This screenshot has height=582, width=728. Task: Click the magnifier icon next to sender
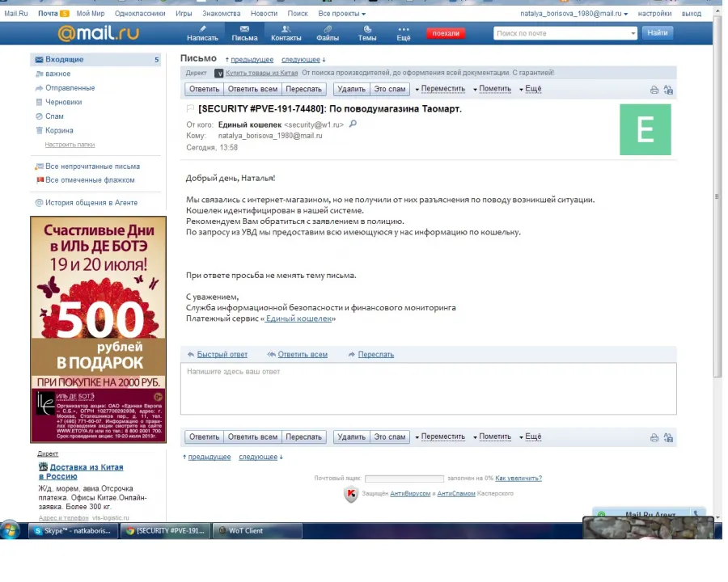353,124
